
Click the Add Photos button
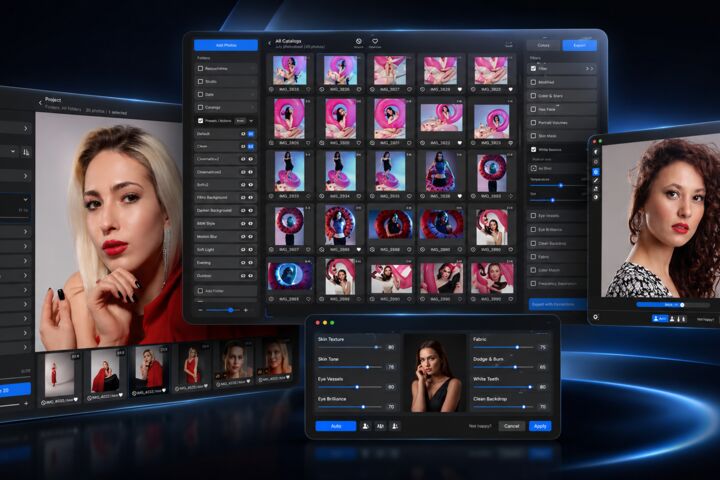pos(226,45)
